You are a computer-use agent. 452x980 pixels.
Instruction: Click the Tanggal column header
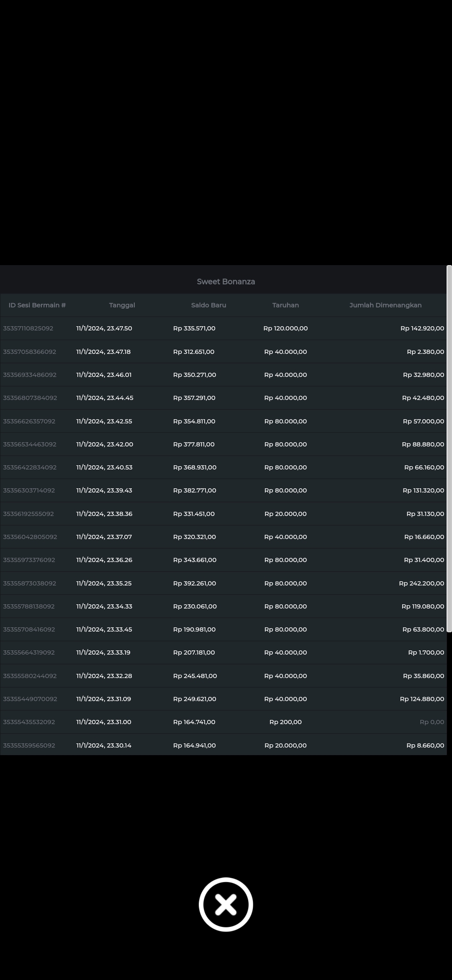[x=122, y=305]
